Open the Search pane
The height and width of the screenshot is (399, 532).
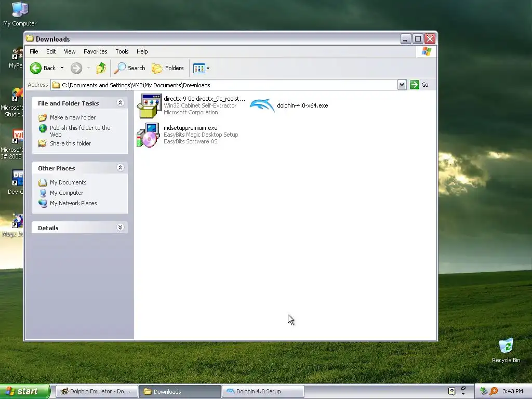pyautogui.click(x=129, y=68)
